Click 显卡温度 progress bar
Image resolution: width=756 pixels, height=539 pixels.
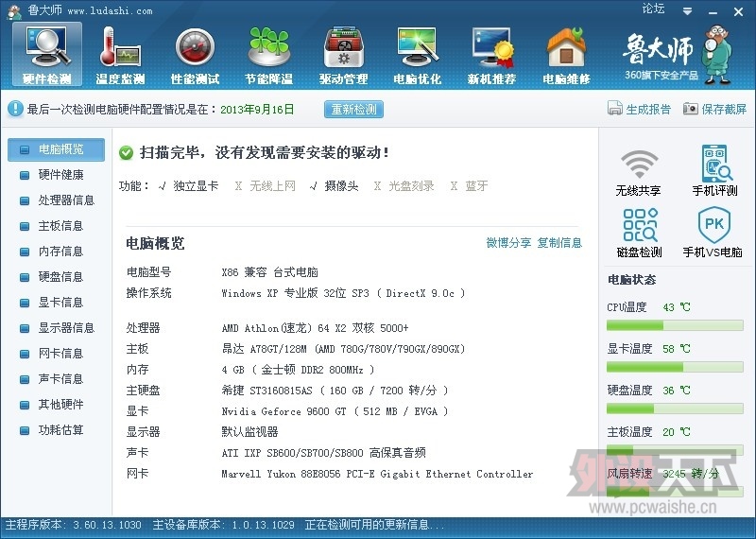(x=675, y=367)
